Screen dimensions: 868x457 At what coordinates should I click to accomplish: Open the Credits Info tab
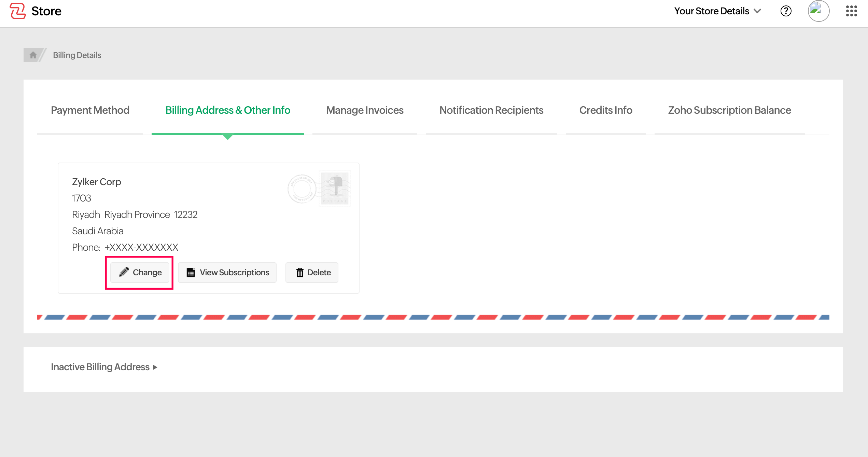pos(606,110)
